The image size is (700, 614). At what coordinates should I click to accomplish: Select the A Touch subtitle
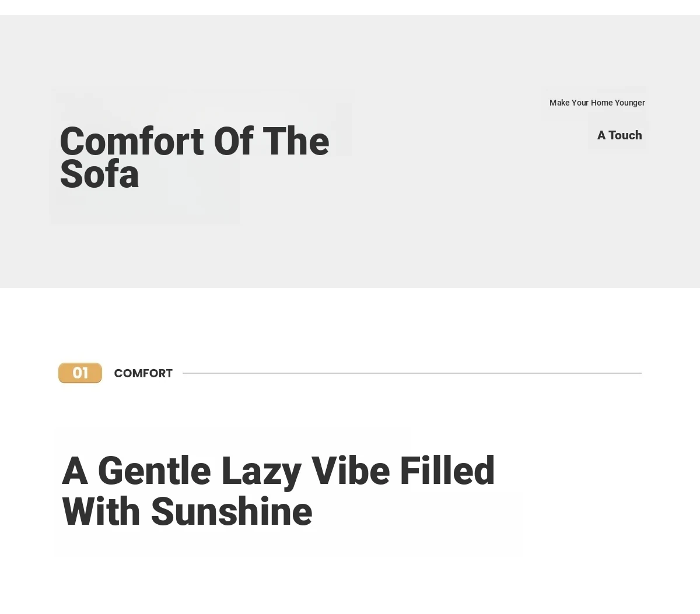(619, 135)
